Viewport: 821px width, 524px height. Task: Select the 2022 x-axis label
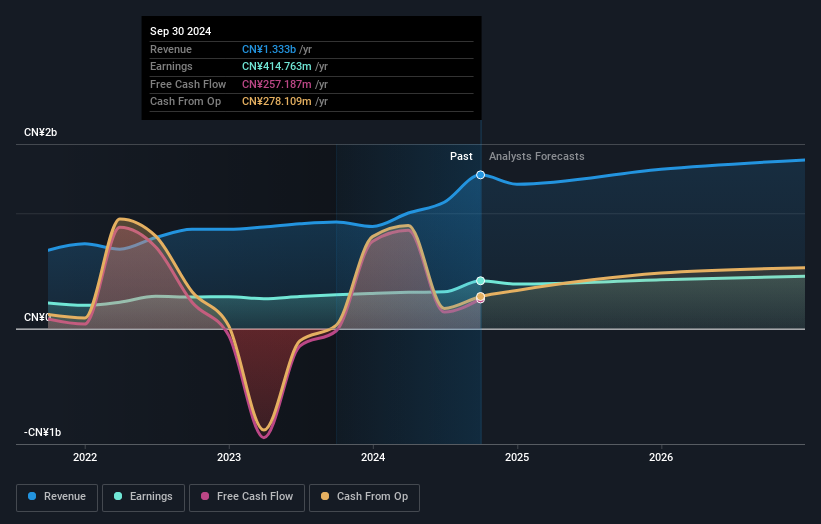[x=85, y=457]
